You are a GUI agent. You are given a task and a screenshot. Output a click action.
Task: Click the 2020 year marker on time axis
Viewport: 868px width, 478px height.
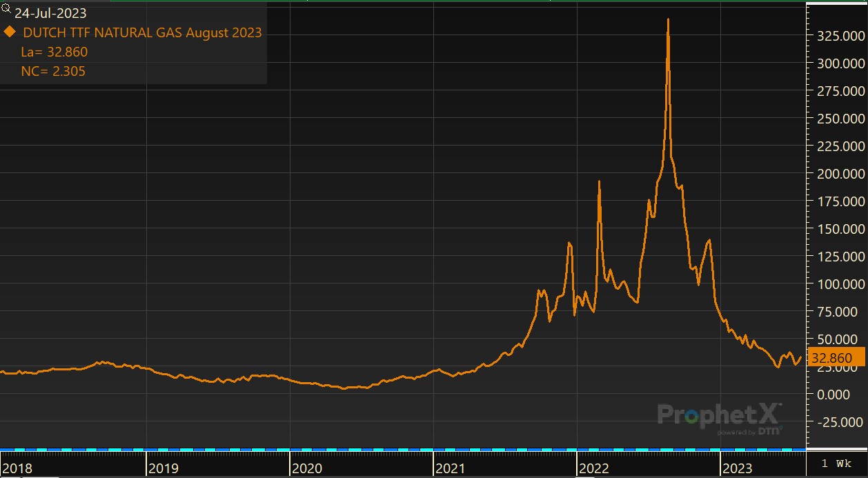(x=306, y=468)
